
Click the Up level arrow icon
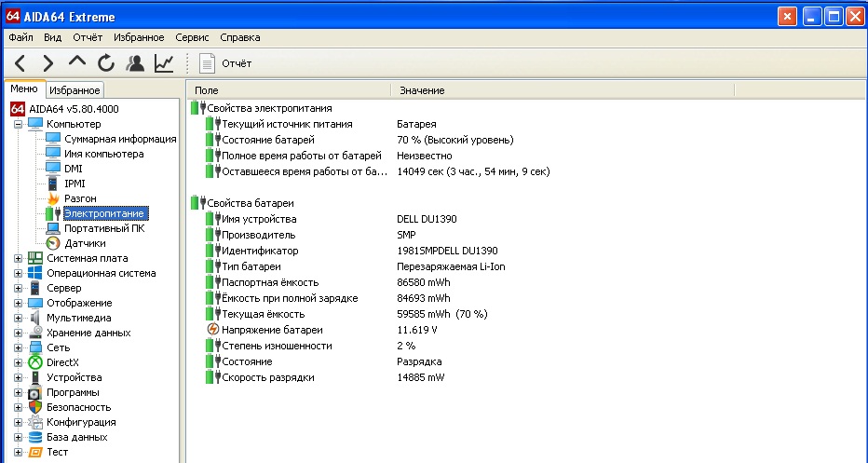pos(77,62)
